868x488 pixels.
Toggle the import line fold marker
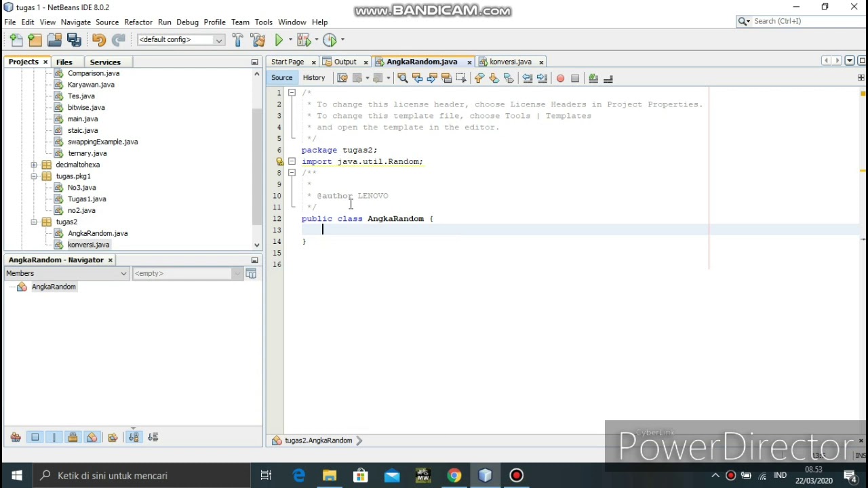[x=292, y=161]
